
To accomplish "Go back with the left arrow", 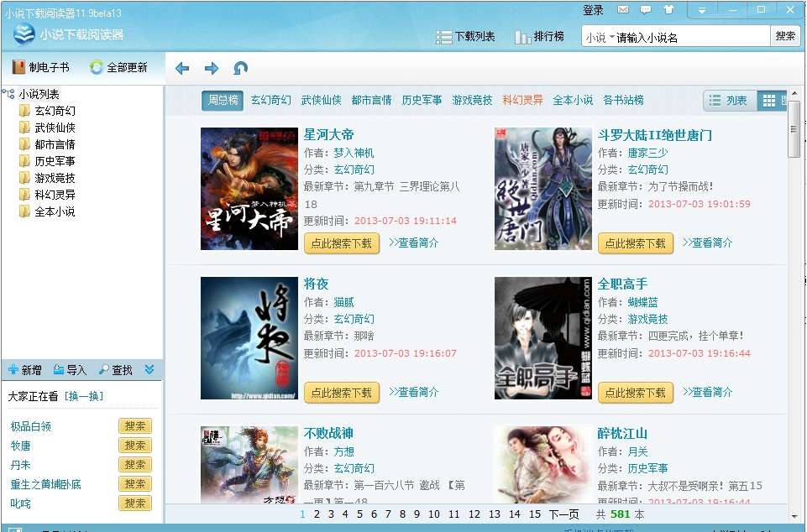I will pos(182,68).
